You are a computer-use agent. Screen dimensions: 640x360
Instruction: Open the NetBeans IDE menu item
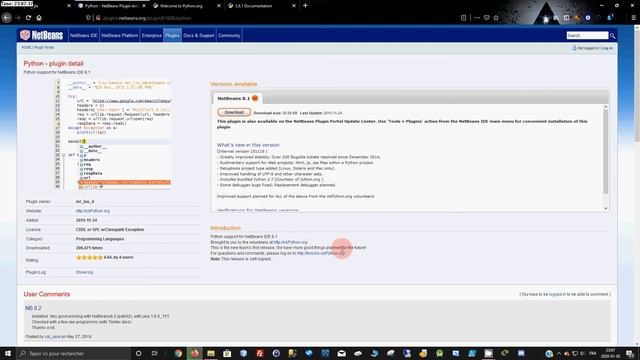(x=83, y=36)
